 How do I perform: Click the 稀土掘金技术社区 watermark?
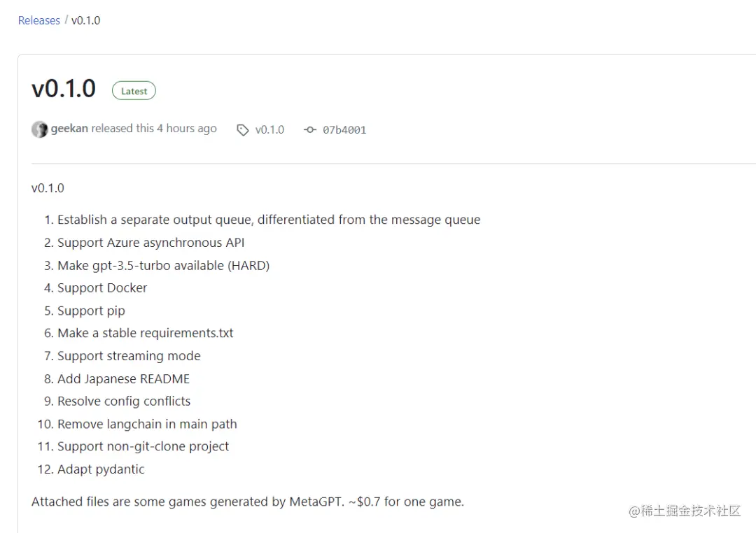tap(685, 511)
